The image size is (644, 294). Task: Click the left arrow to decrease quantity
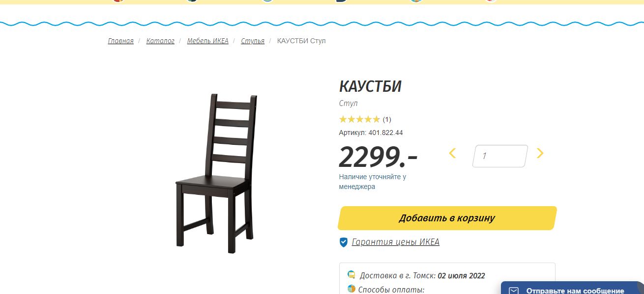click(452, 153)
